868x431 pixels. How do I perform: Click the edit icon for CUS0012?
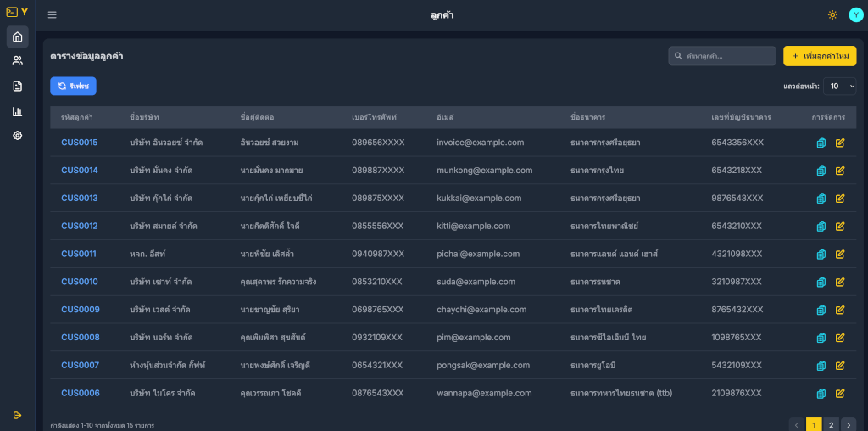840,227
